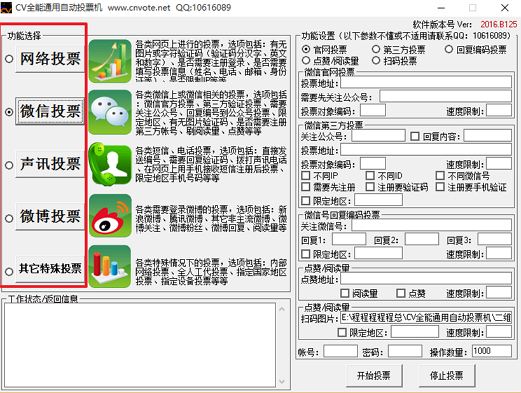521x393 pixels.
Task: Check the 阅读量 checkbox
Action: [345, 293]
